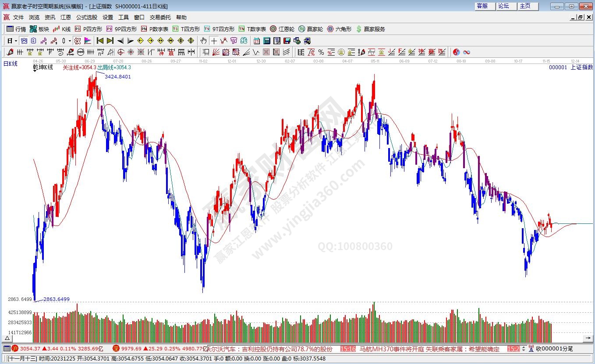
Task: Click the 客服 button in title bar
Action: point(482,6)
